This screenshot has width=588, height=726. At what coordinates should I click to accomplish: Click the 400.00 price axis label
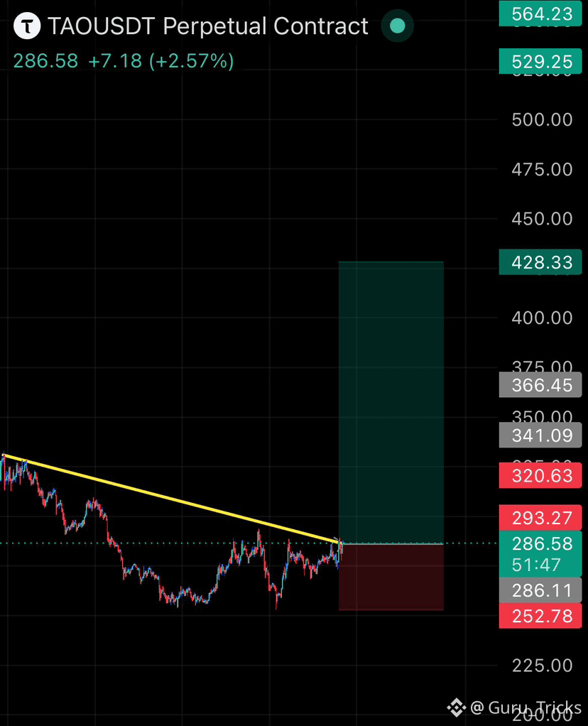point(542,318)
